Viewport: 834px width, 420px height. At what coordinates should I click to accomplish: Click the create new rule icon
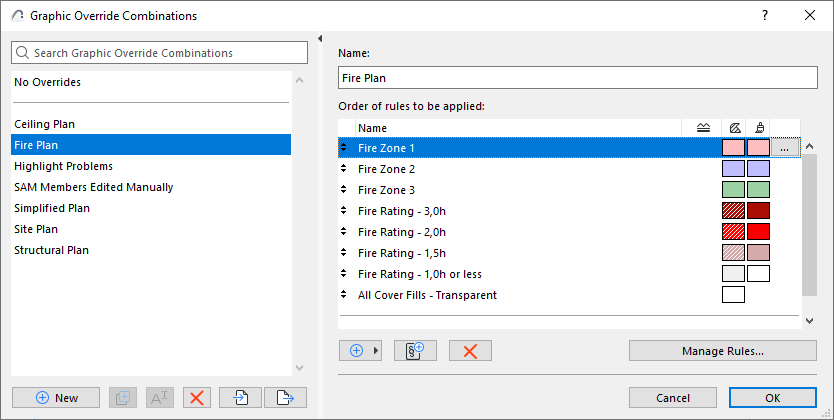click(416, 350)
